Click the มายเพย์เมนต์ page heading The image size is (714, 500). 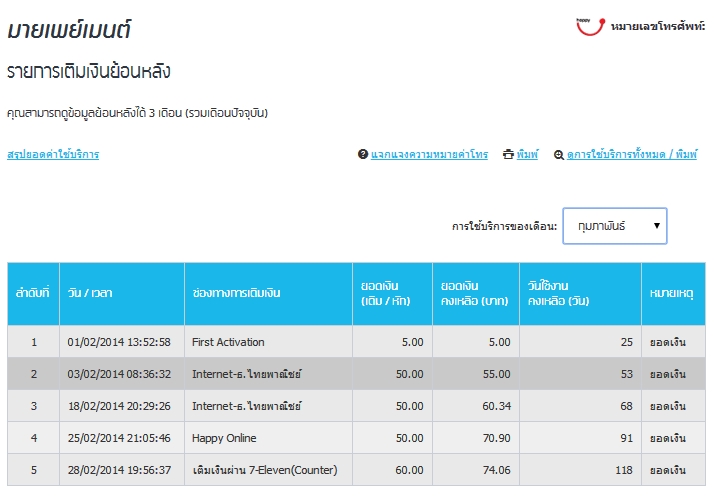coord(70,31)
